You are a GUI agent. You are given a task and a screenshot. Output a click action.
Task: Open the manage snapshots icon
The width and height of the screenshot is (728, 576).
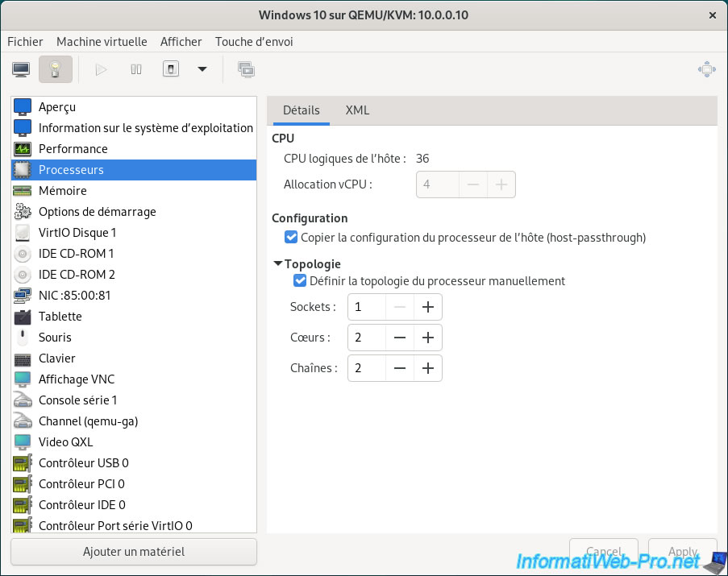(x=246, y=69)
